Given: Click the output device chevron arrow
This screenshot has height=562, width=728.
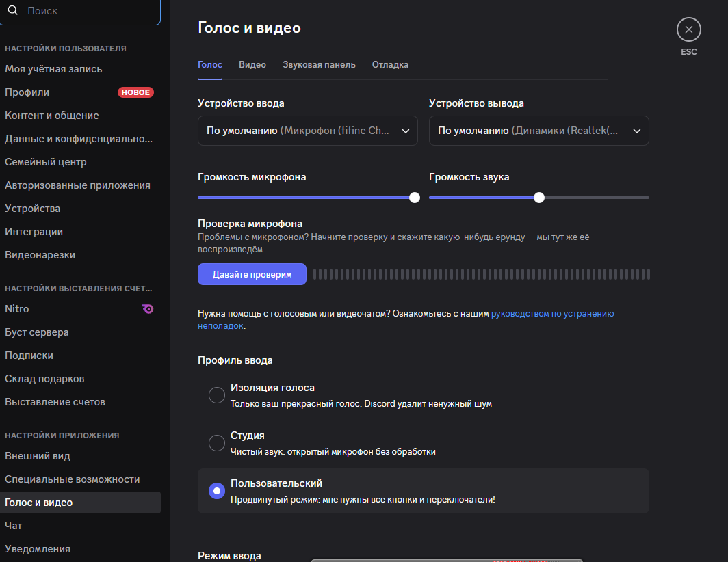Looking at the screenshot, I should [636, 131].
